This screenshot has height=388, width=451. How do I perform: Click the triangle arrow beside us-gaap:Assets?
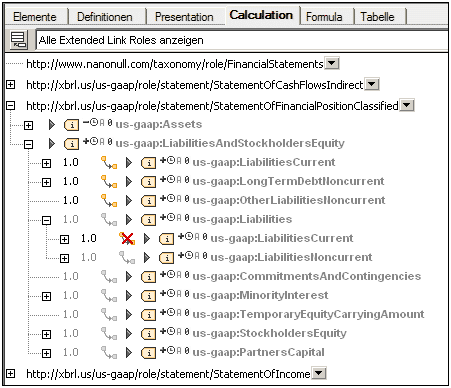point(52,125)
